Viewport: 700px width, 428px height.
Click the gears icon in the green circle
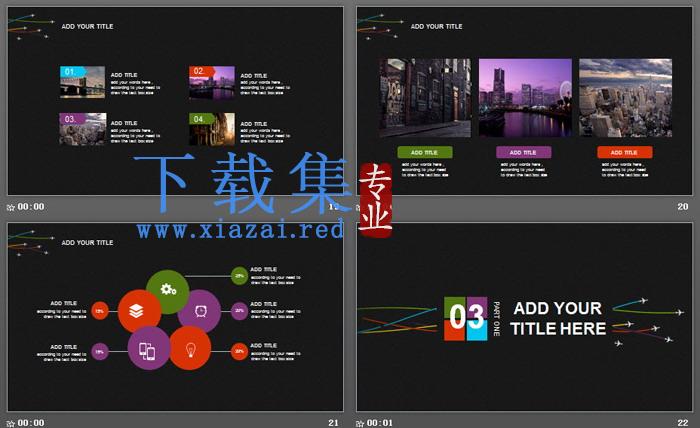[x=168, y=290]
